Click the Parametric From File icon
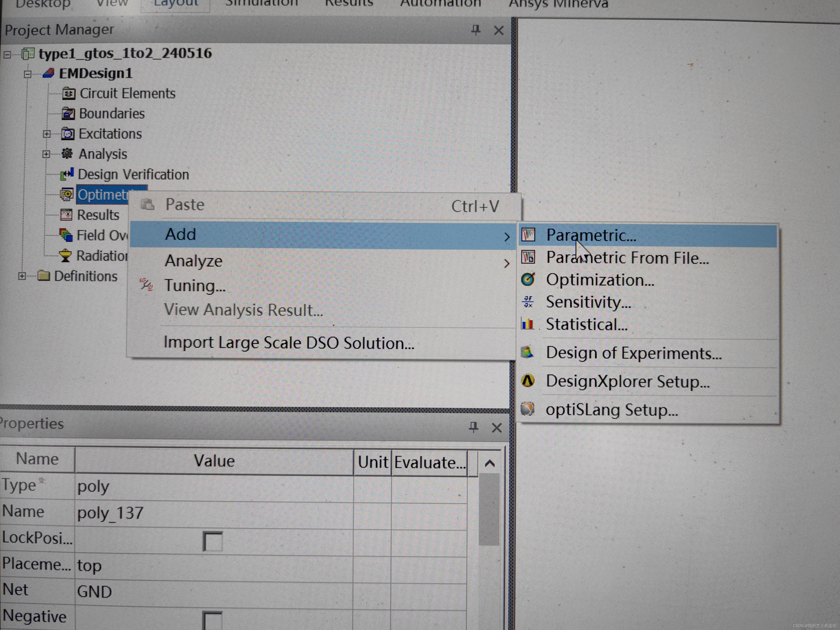The height and width of the screenshot is (630, 840). 528,257
